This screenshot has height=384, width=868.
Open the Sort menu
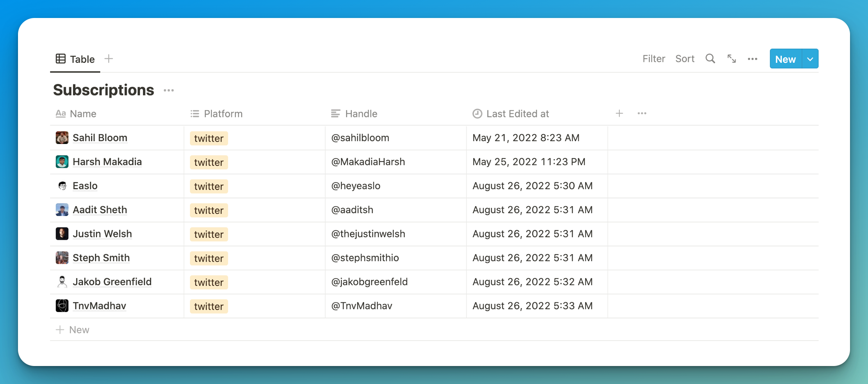tap(685, 59)
